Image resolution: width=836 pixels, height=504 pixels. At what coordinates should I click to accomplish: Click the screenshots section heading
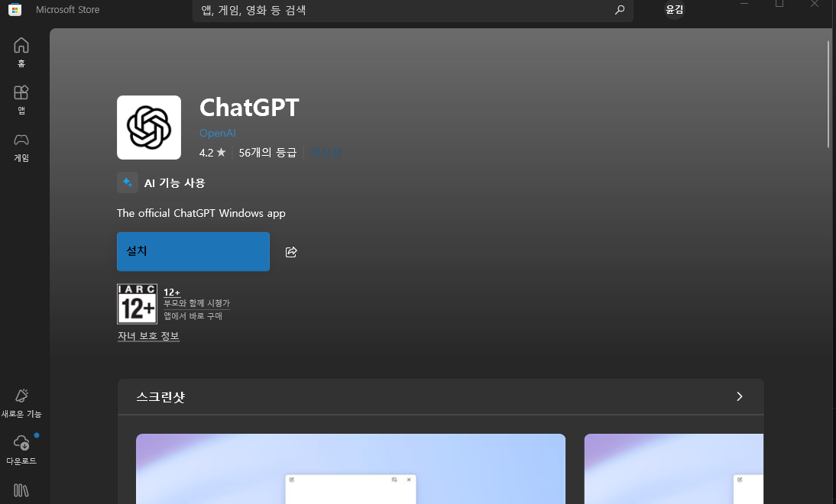160,397
